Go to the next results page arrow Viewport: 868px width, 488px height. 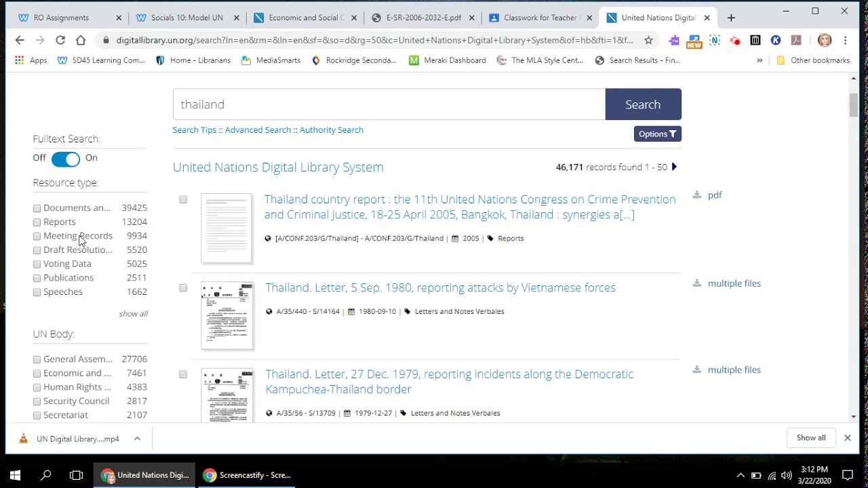pos(674,167)
